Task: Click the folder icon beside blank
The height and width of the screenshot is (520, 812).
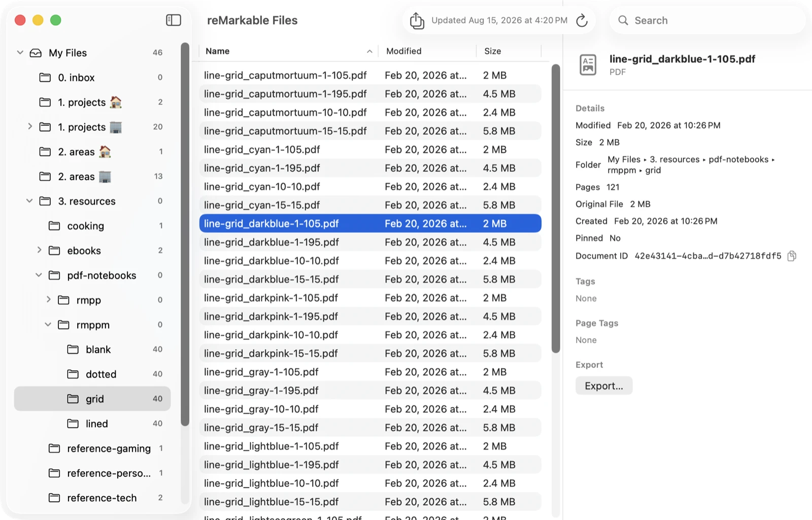Action: 73,349
